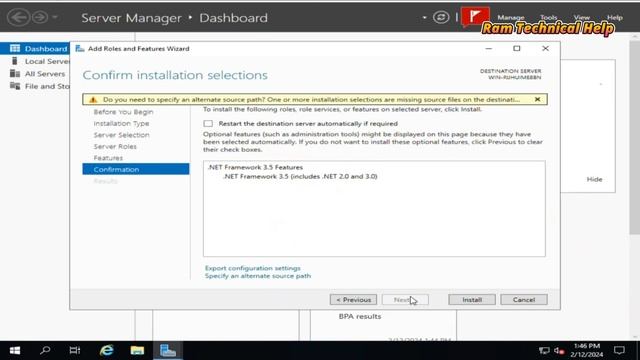Refresh the Server Manager dashboard
Viewport: 640px width, 360px height.
pyautogui.click(x=441, y=17)
